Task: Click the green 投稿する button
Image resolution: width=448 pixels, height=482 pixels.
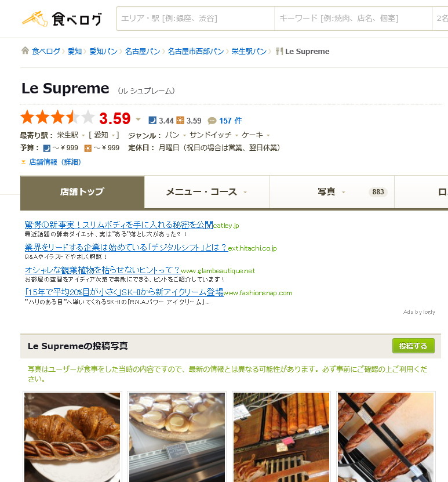Action: 413,346
